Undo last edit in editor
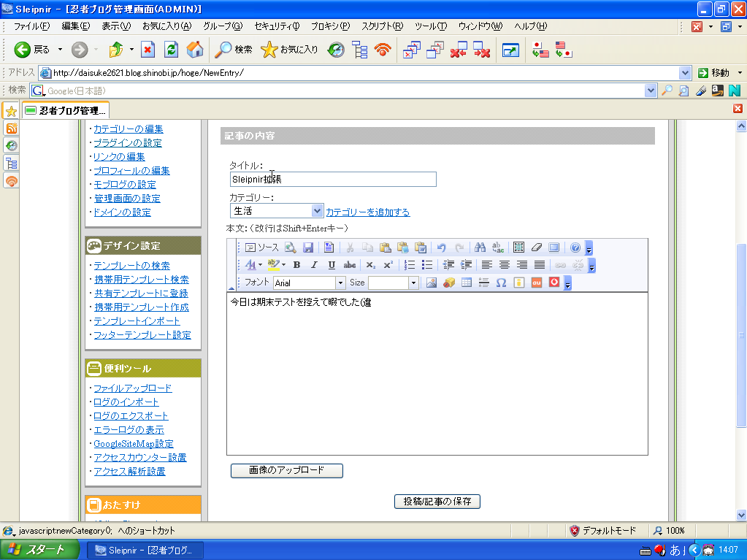The height and width of the screenshot is (560, 747). pos(441,247)
